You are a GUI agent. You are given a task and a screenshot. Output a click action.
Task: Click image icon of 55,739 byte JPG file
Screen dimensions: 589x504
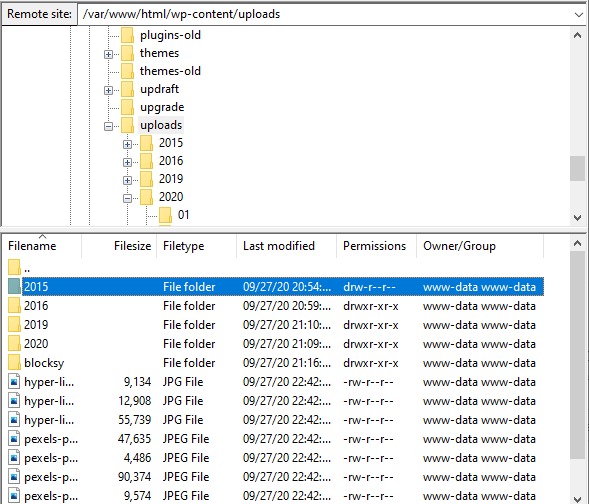[14, 420]
